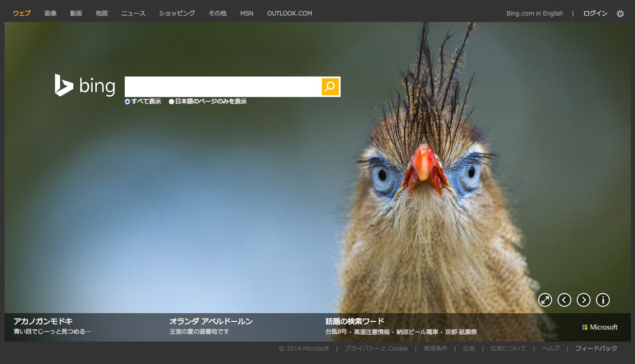Open the 画像 tab
Screen dimensions: 635x364
[x=50, y=13]
